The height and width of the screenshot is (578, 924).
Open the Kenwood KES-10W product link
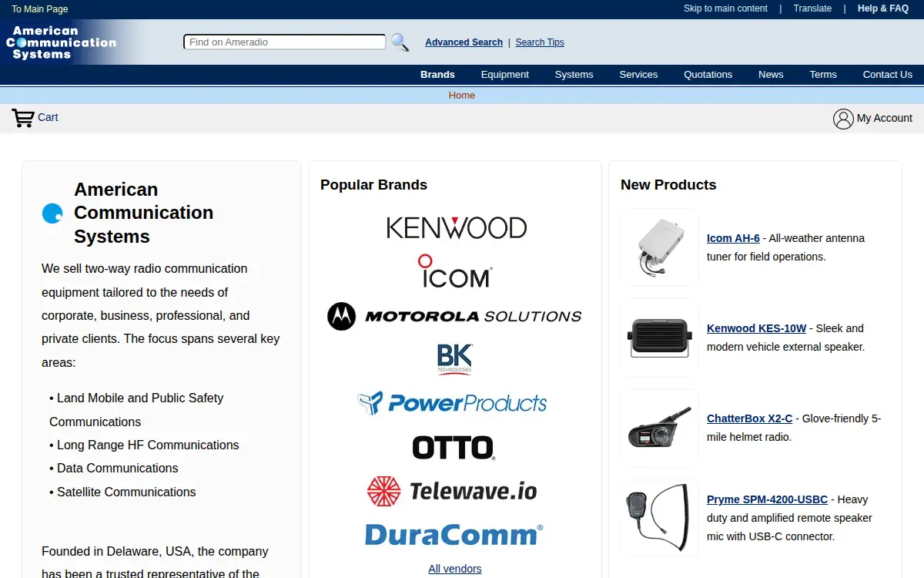tap(756, 328)
